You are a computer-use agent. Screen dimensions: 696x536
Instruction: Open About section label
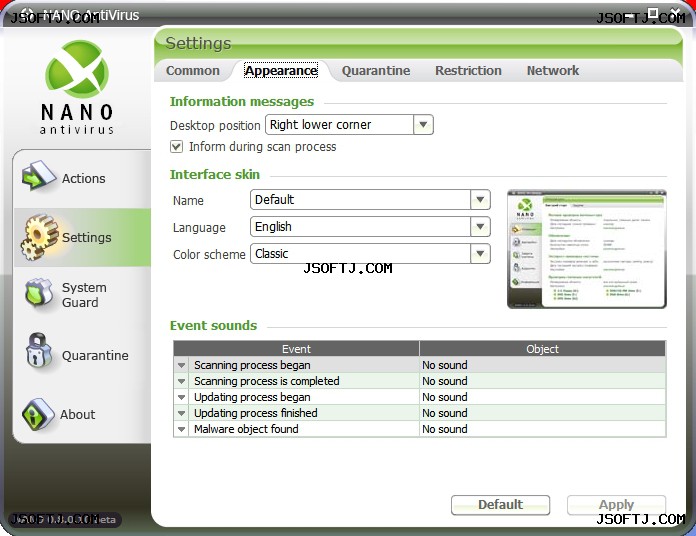(77, 414)
